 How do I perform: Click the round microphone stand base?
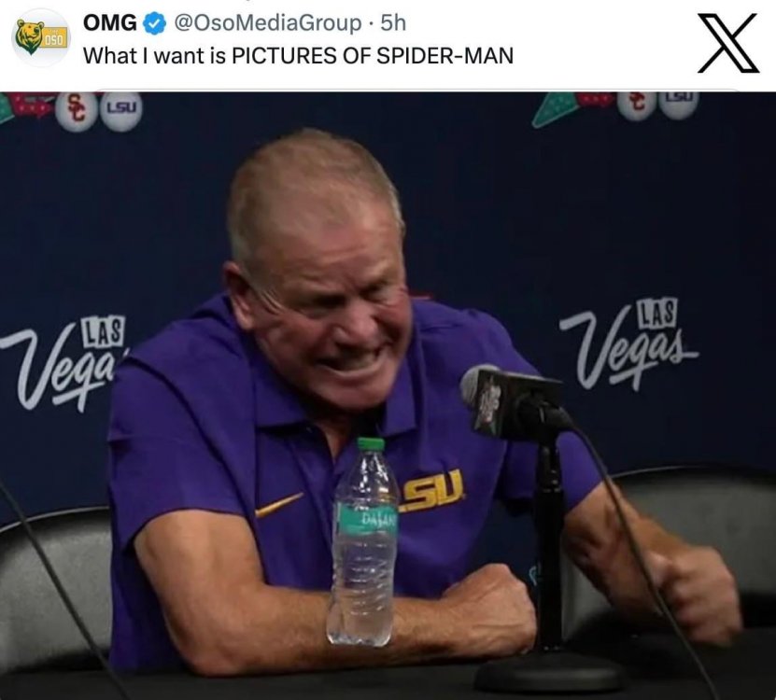pos(549,673)
